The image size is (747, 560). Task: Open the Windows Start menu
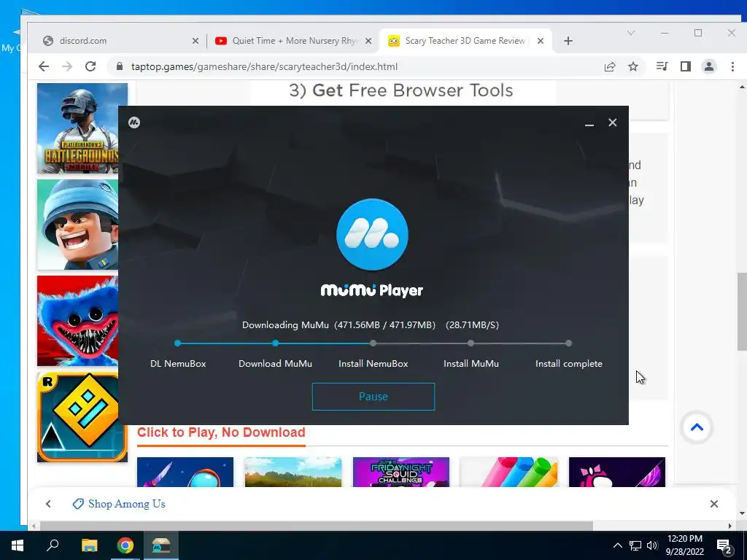coord(18,545)
